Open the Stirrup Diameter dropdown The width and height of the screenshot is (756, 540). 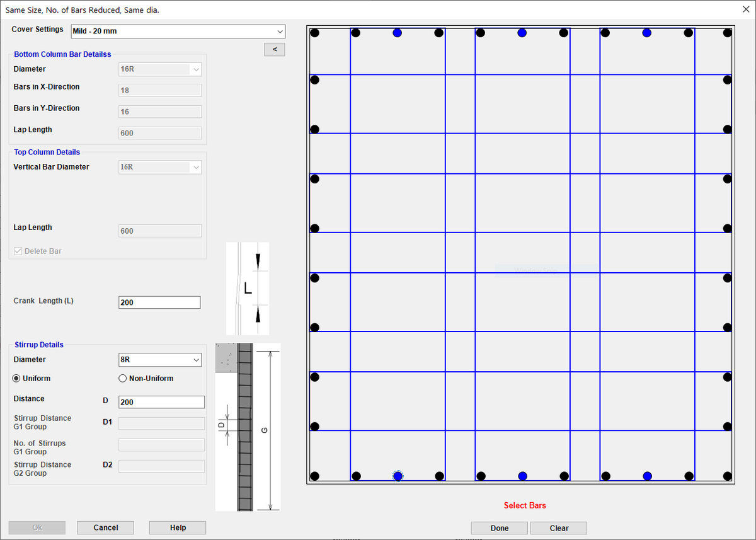pos(160,360)
